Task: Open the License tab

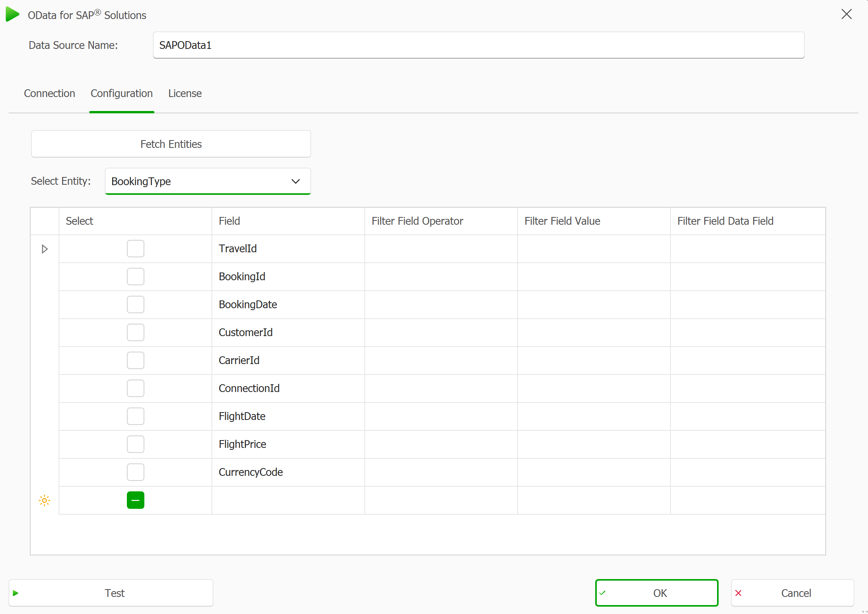Action: coord(185,94)
